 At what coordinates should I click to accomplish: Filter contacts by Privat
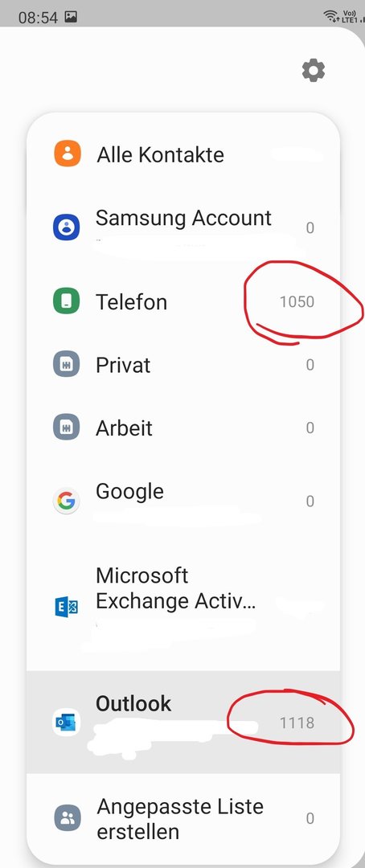coord(182,365)
